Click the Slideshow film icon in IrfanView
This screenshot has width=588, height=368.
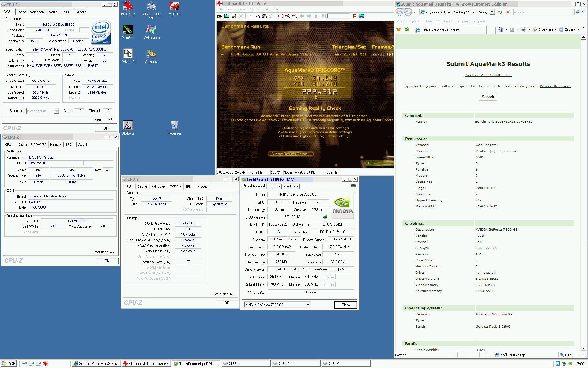[x=227, y=16]
